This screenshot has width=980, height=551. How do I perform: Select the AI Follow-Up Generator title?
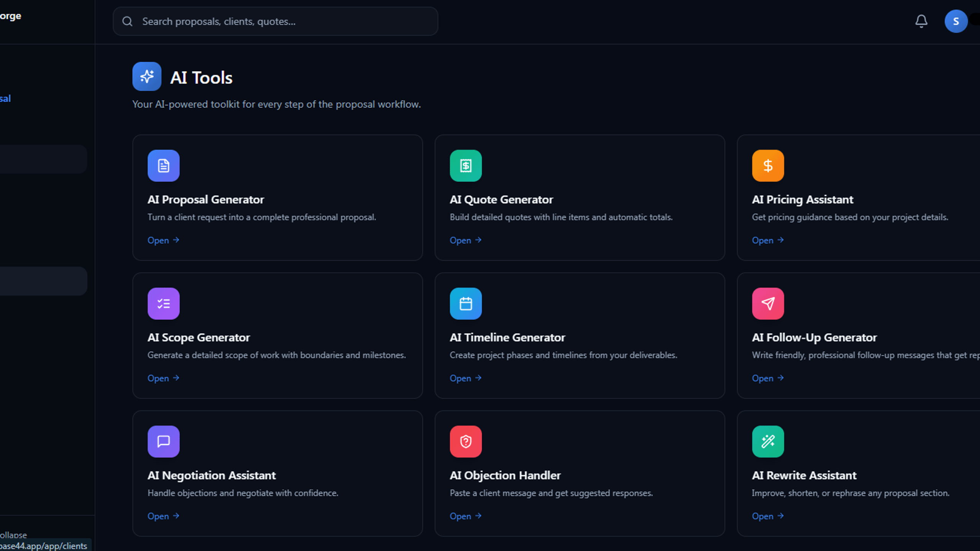click(x=814, y=337)
